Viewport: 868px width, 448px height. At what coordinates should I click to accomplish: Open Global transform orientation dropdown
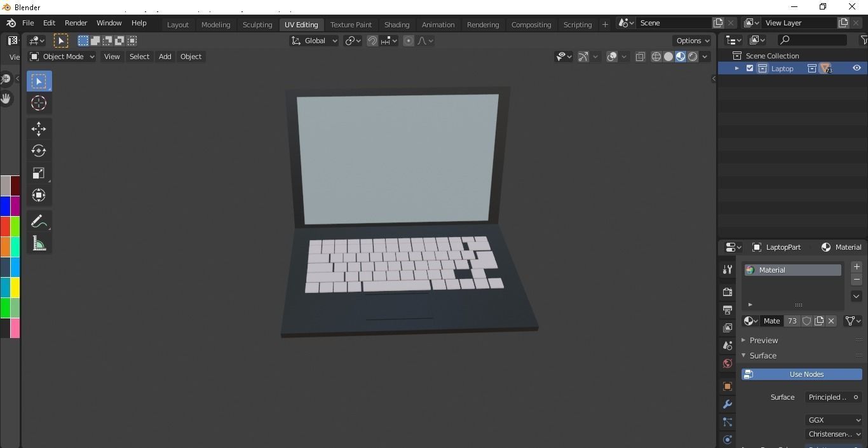(x=314, y=41)
